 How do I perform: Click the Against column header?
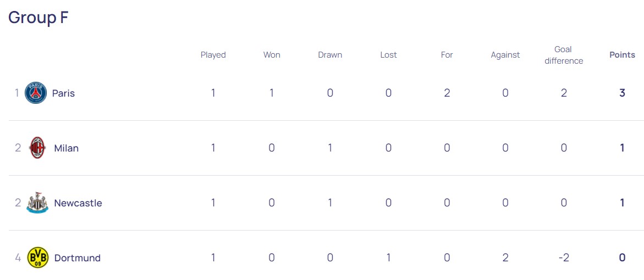pos(505,55)
